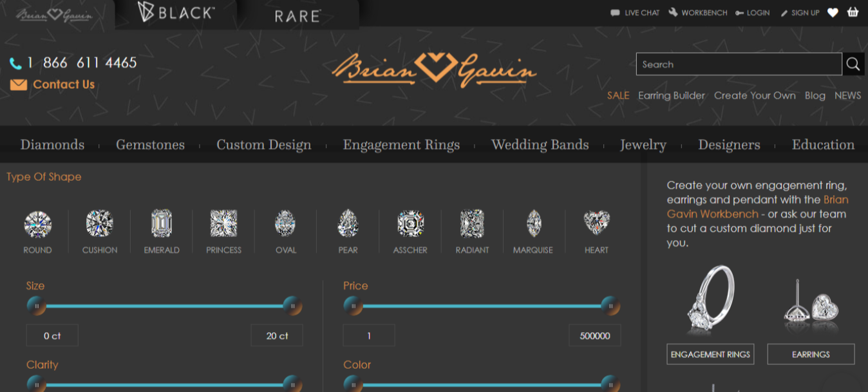Screen dimensions: 868x392
Task: Click the maximum price field showing 500000
Action: pyautogui.click(x=595, y=335)
